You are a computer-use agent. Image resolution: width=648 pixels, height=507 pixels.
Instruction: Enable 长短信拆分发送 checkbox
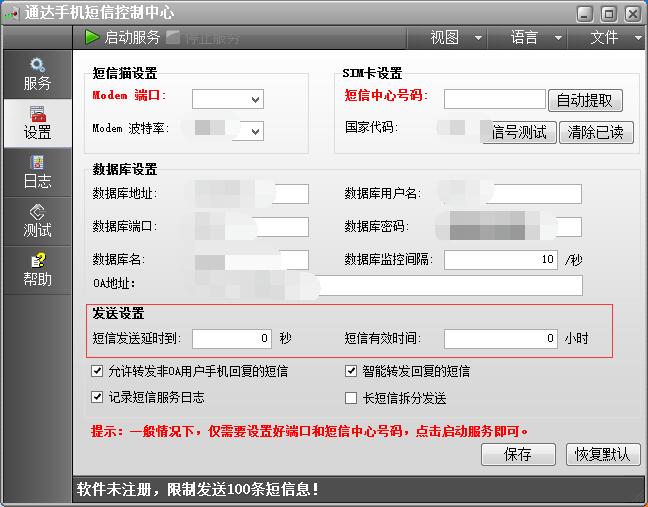(351, 398)
